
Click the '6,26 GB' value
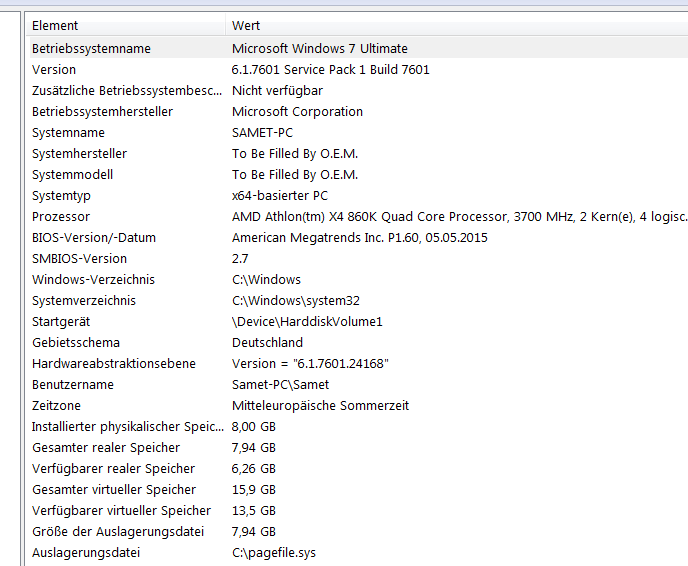click(x=254, y=469)
